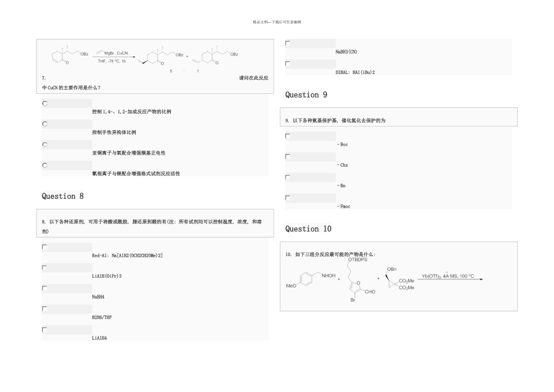Tick the DIBAL: HAl(iBu)2 checkbox
The image size is (554, 392).
[287, 64]
